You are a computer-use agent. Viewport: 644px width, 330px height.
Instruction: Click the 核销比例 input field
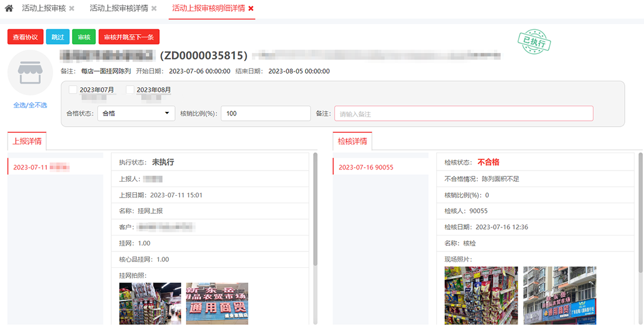click(265, 114)
